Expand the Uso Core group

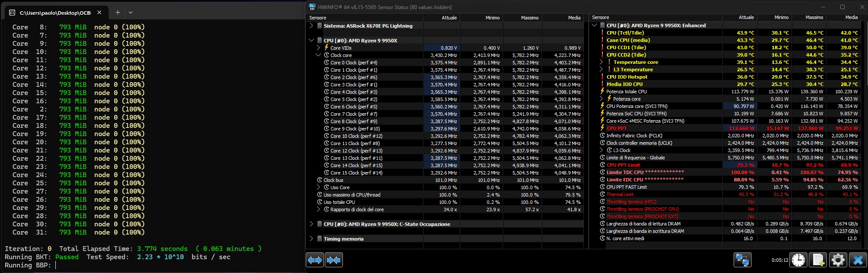318,187
